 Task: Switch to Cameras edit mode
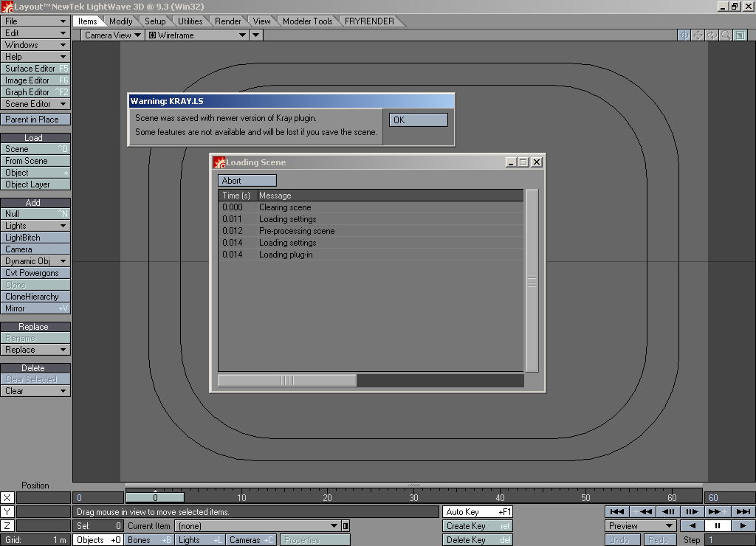(251, 540)
